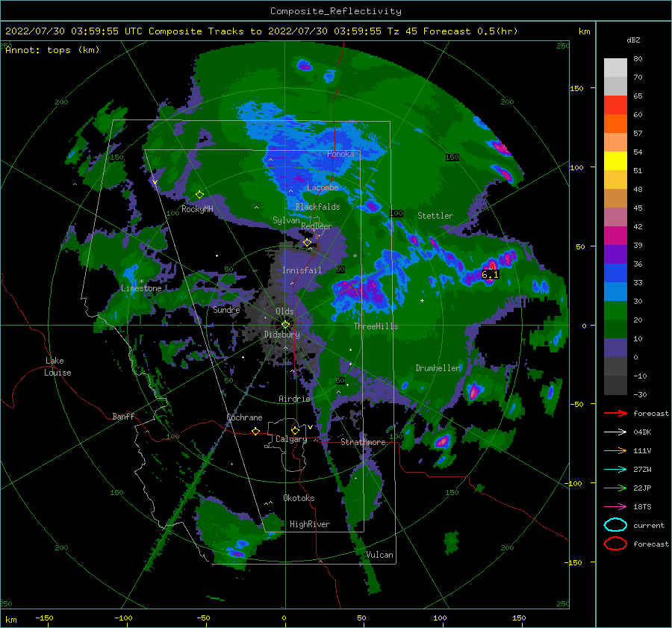The height and width of the screenshot is (628, 672).
Task: Click the 'Annot: tops (km)' annotation
Action: [52, 50]
